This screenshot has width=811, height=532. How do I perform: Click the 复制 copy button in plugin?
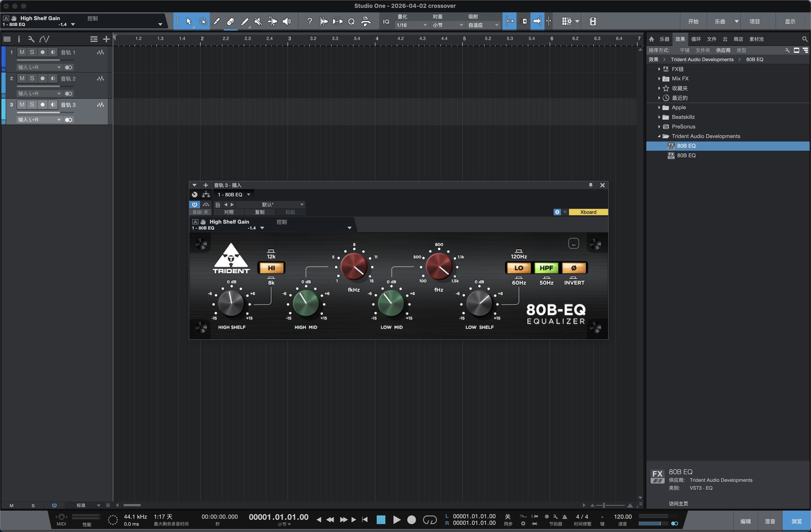(259, 212)
